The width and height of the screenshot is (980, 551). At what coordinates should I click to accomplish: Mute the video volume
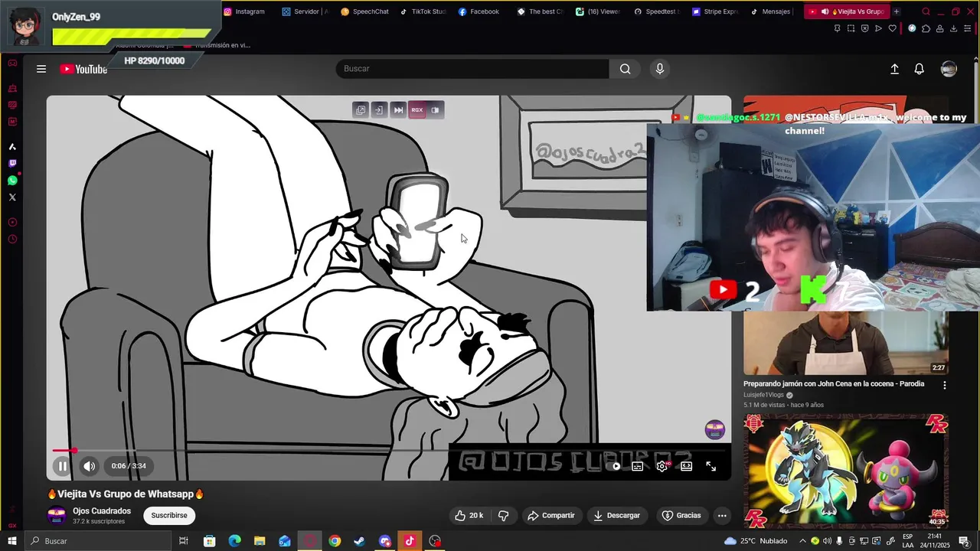click(90, 466)
